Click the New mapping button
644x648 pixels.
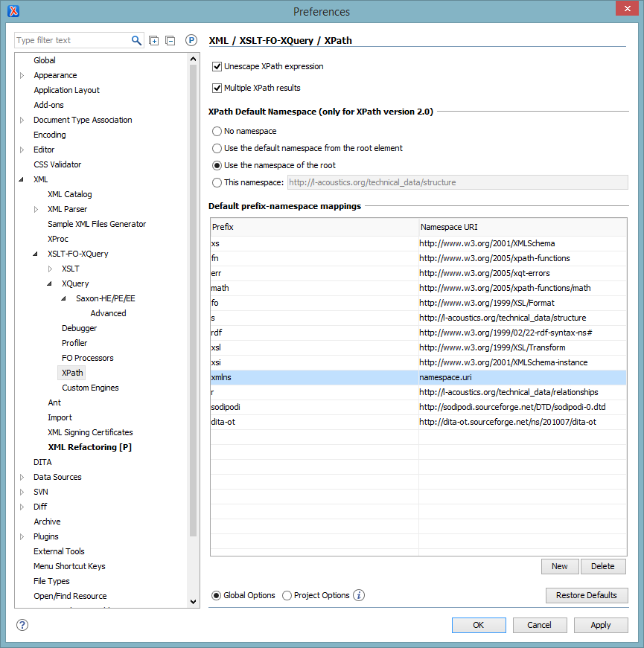point(560,566)
